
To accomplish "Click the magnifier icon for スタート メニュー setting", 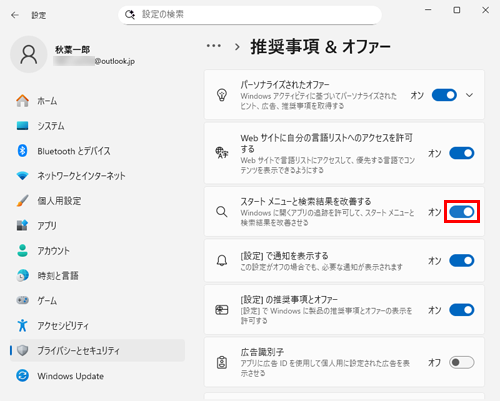I will [222, 212].
